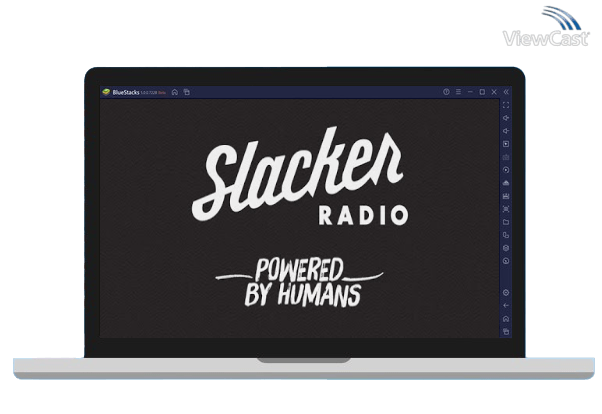Collapse the side toolbar with double chevron
This screenshot has width=602, height=414.
[x=506, y=92]
